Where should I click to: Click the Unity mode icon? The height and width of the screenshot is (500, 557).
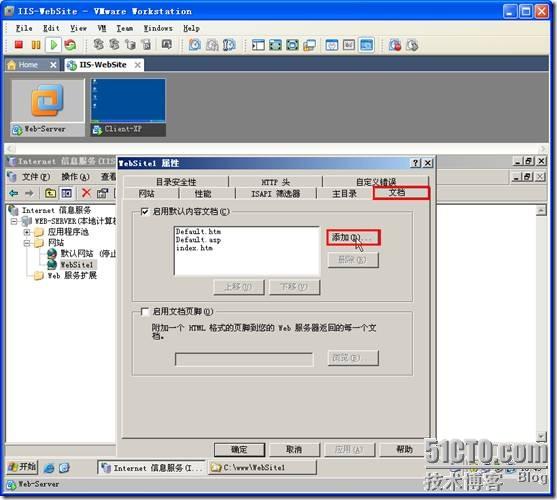[309, 45]
